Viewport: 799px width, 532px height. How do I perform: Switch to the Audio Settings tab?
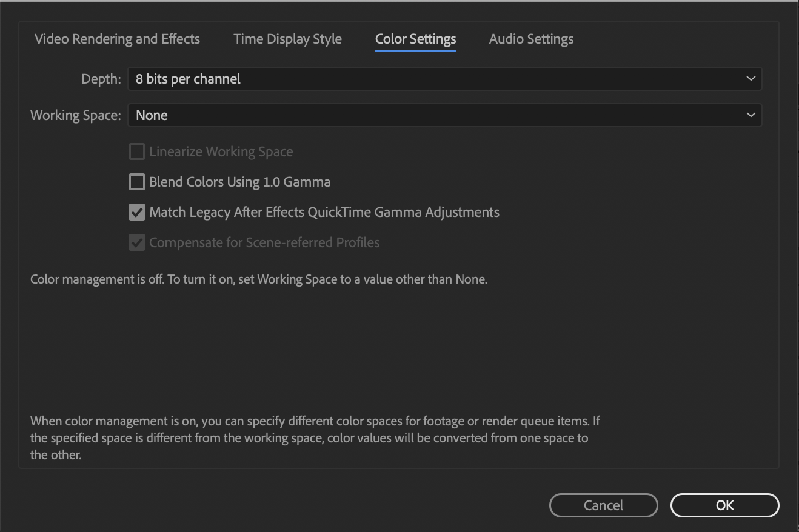point(531,38)
